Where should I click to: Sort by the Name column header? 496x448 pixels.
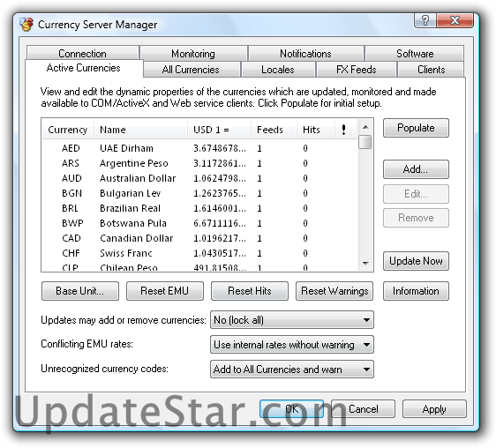pyautogui.click(x=140, y=130)
